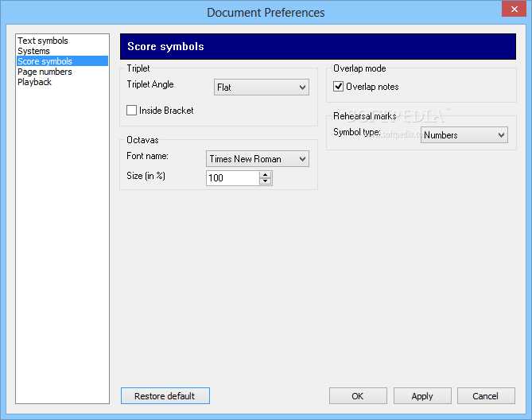Viewport: 532px width, 420px height.
Task: Decrease the Size percentage with down arrow
Action: [x=266, y=181]
